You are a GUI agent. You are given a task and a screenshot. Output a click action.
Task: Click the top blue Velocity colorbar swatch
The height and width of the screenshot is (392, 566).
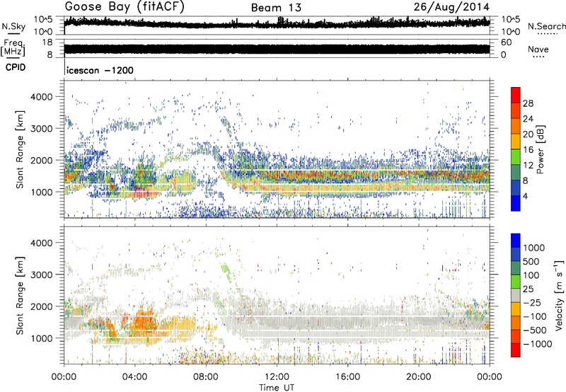(x=516, y=241)
